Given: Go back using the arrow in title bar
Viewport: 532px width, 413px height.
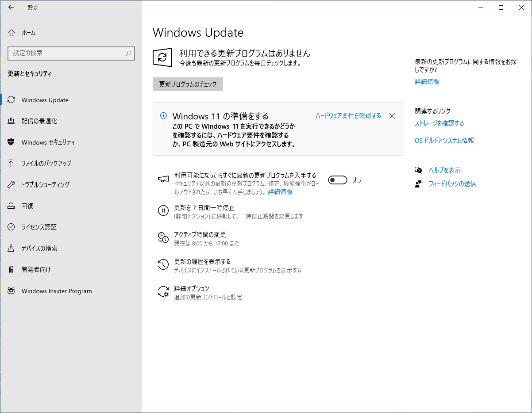Looking at the screenshot, I should [11, 8].
